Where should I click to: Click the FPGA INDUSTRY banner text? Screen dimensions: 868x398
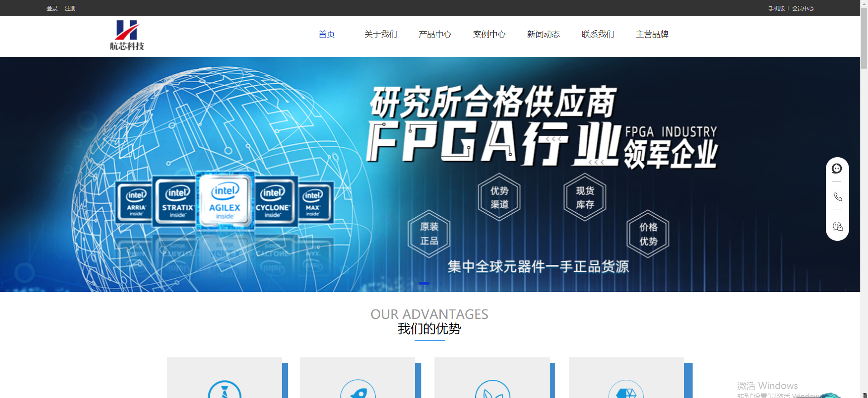pos(671,132)
